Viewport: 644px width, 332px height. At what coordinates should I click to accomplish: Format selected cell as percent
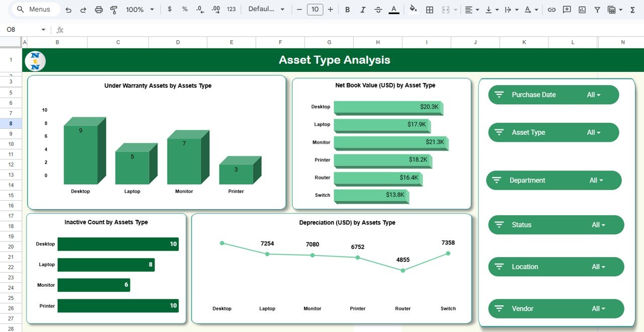point(184,9)
